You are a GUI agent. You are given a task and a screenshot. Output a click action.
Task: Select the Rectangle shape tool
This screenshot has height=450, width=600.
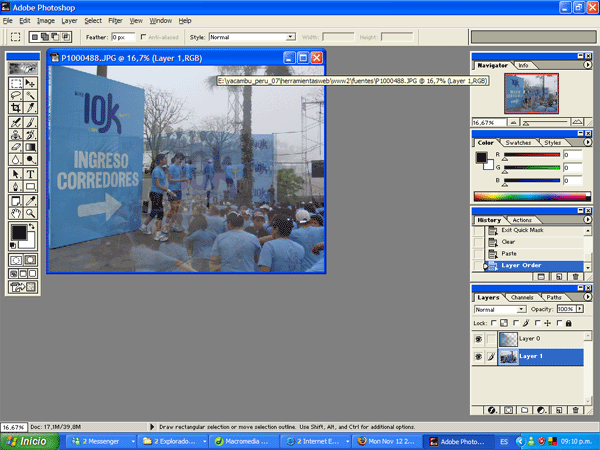coord(30,186)
